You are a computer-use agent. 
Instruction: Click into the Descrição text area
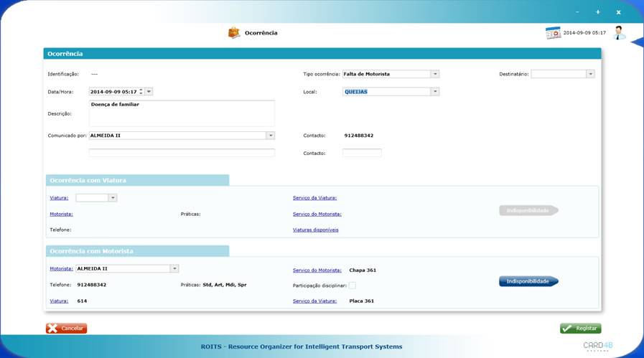click(182, 114)
